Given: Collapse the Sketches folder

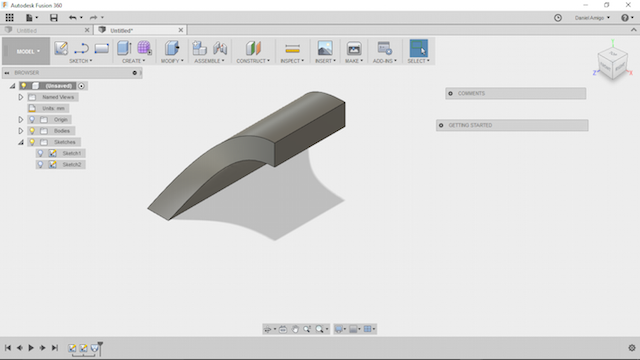Looking at the screenshot, I should tap(20, 142).
